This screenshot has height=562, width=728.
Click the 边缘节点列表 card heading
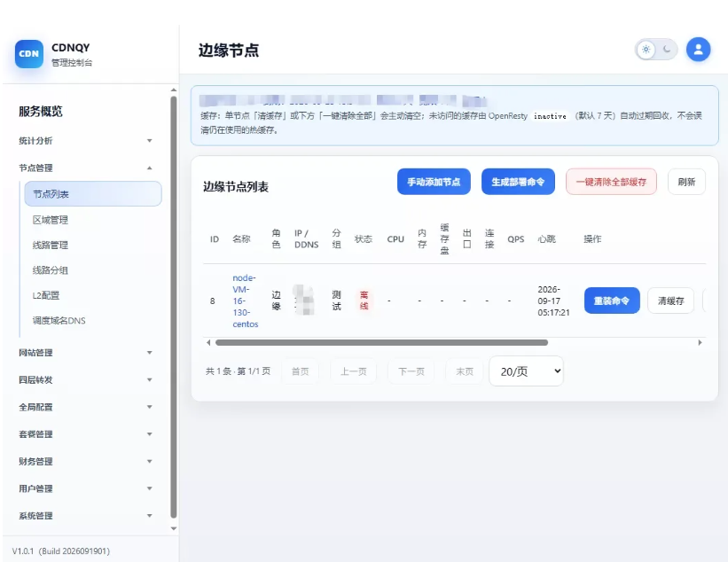pyautogui.click(x=236, y=187)
